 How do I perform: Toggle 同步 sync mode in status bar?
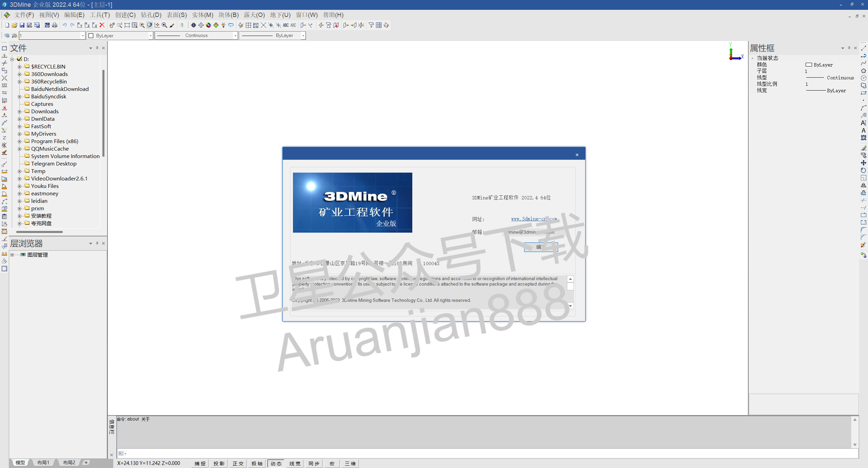pyautogui.click(x=314, y=464)
